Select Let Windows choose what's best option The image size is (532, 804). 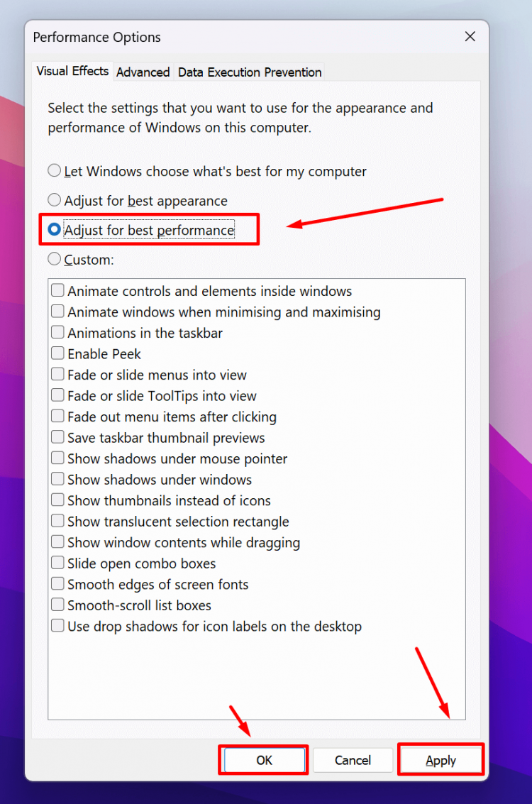coord(54,170)
